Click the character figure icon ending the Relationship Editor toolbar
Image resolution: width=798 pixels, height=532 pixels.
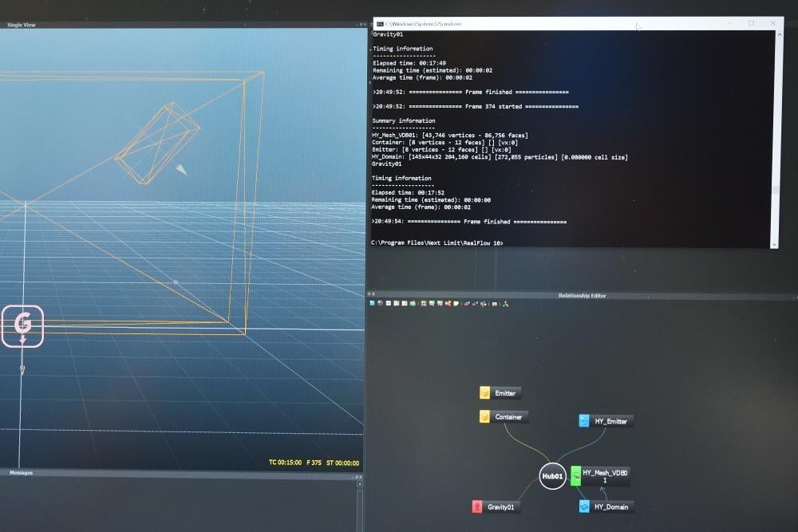click(504, 305)
